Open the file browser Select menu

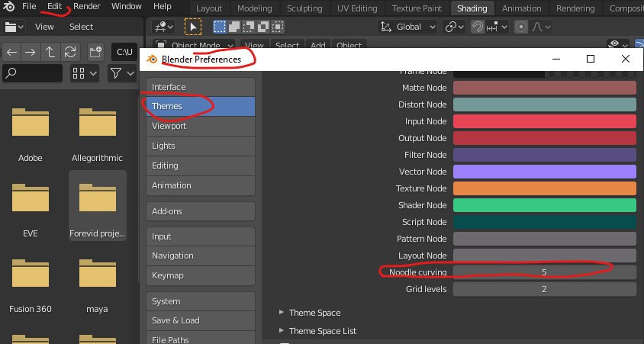82,27
